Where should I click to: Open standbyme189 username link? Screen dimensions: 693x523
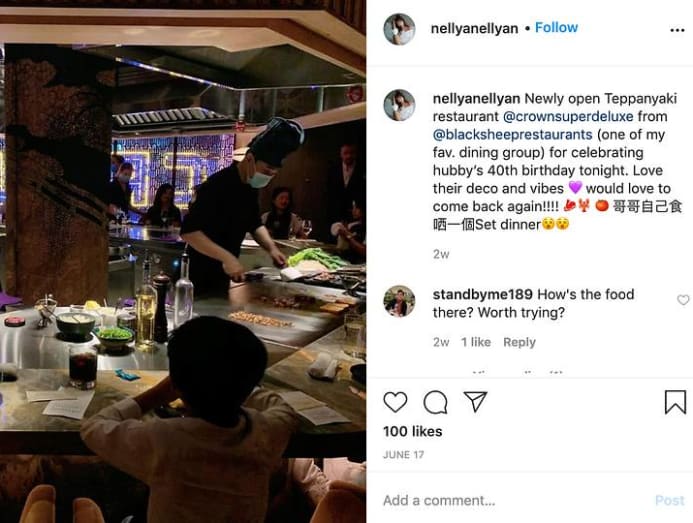point(483,294)
